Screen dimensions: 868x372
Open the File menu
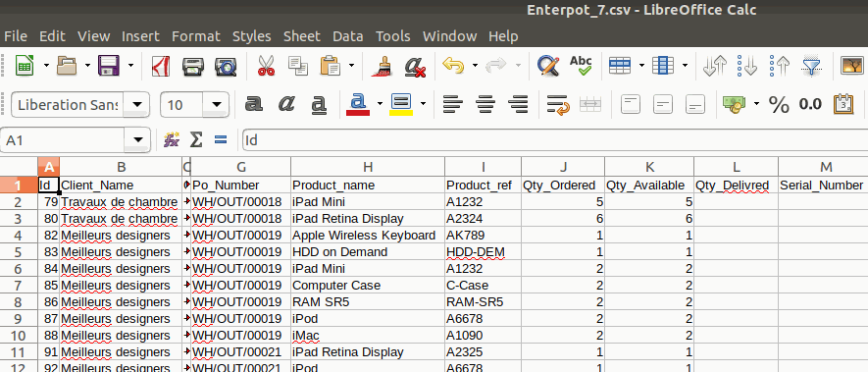click(16, 36)
